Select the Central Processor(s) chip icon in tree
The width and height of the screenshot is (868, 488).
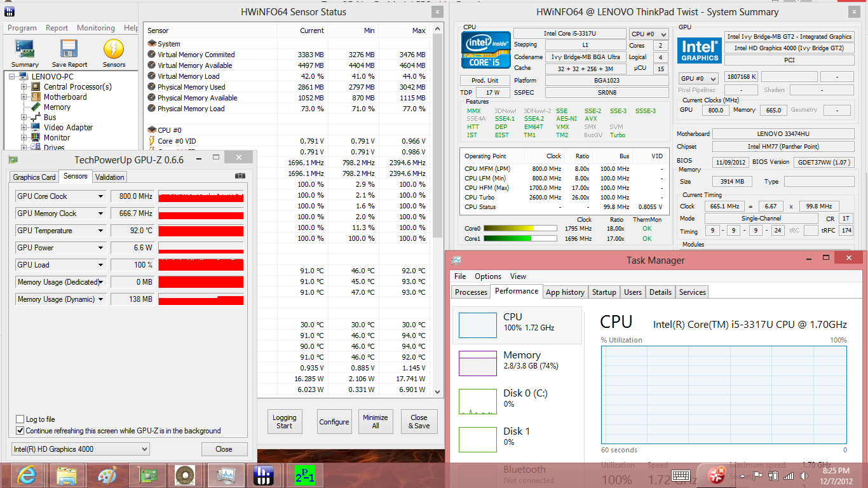pyautogui.click(x=37, y=87)
